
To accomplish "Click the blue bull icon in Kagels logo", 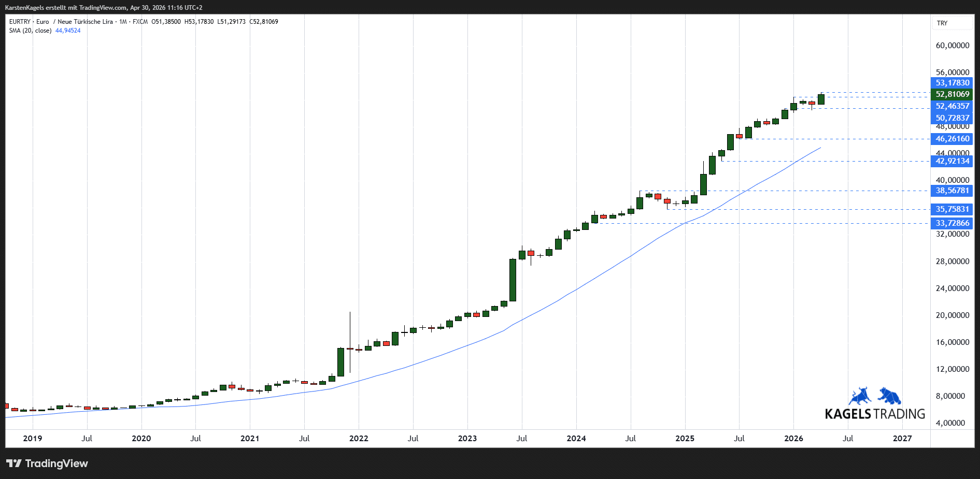I will [x=860, y=396].
